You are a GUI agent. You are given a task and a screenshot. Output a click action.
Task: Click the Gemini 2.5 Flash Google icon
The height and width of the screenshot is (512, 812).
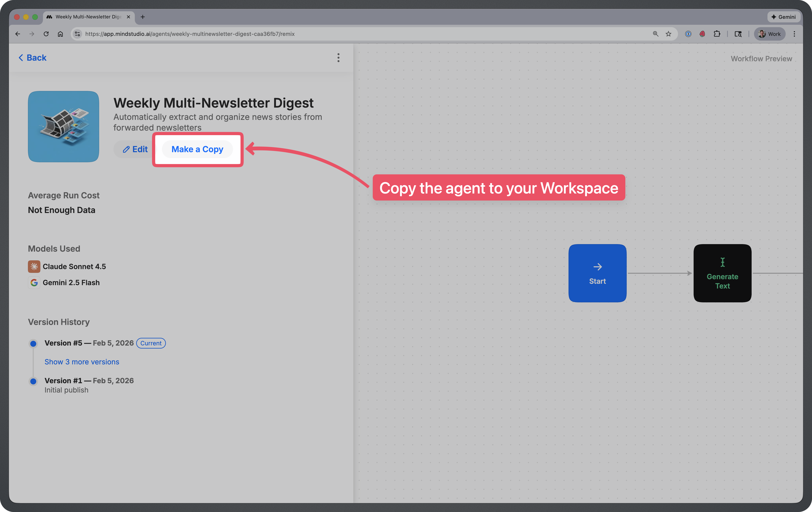[x=34, y=283]
